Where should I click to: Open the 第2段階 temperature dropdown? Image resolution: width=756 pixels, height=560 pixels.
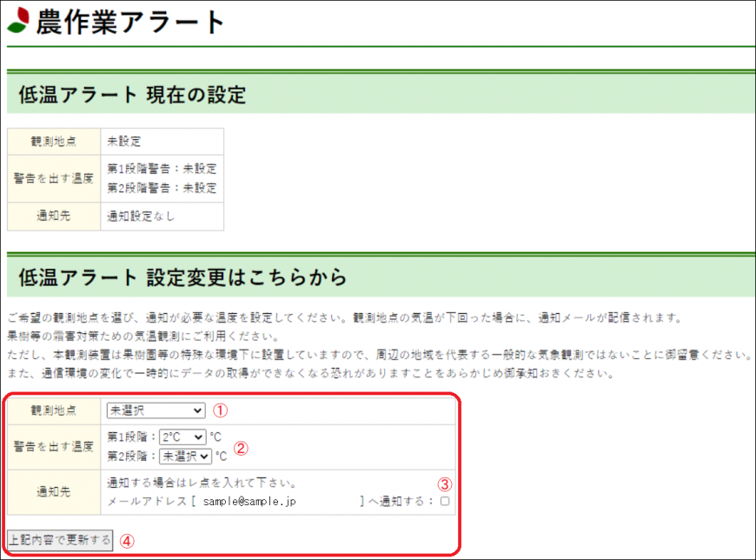[184, 455]
